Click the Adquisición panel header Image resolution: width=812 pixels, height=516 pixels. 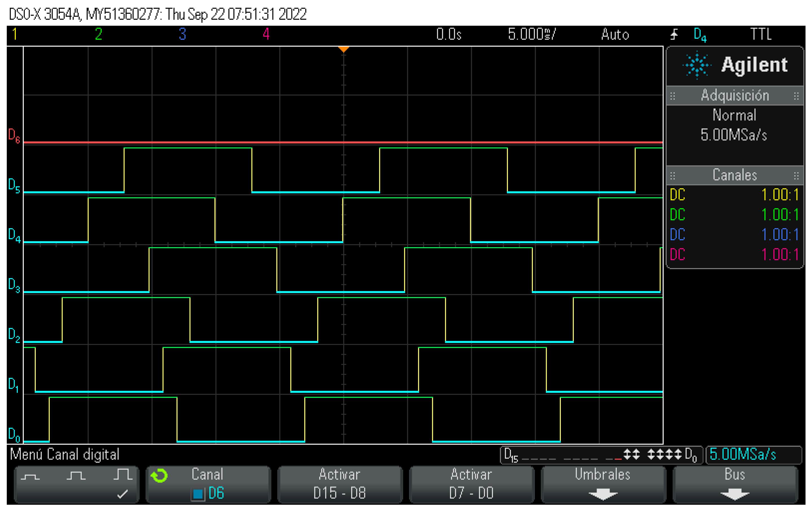pos(735,96)
